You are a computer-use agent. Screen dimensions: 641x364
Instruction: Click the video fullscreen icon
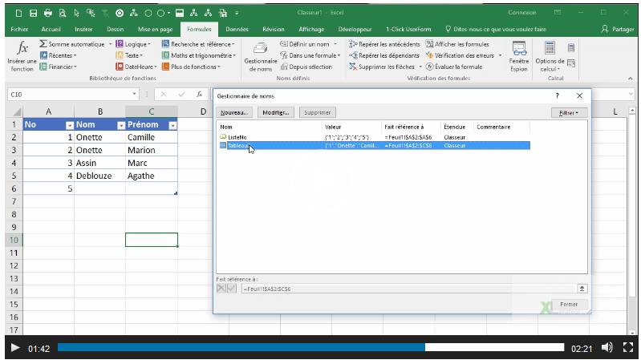(x=628, y=347)
